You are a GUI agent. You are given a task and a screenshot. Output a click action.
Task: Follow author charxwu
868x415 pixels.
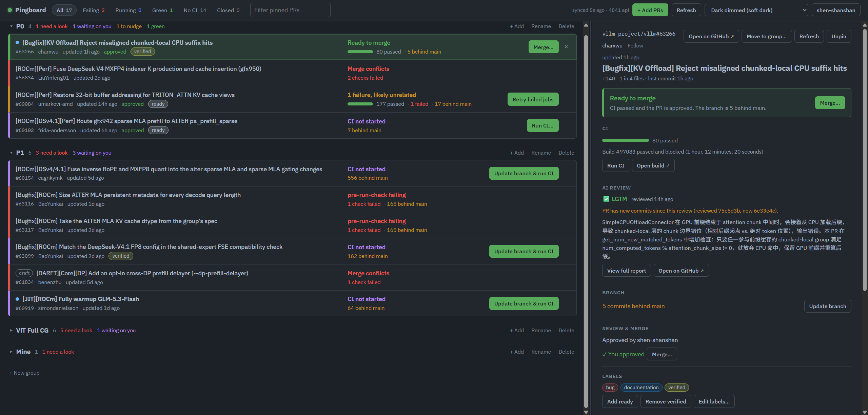pos(635,46)
